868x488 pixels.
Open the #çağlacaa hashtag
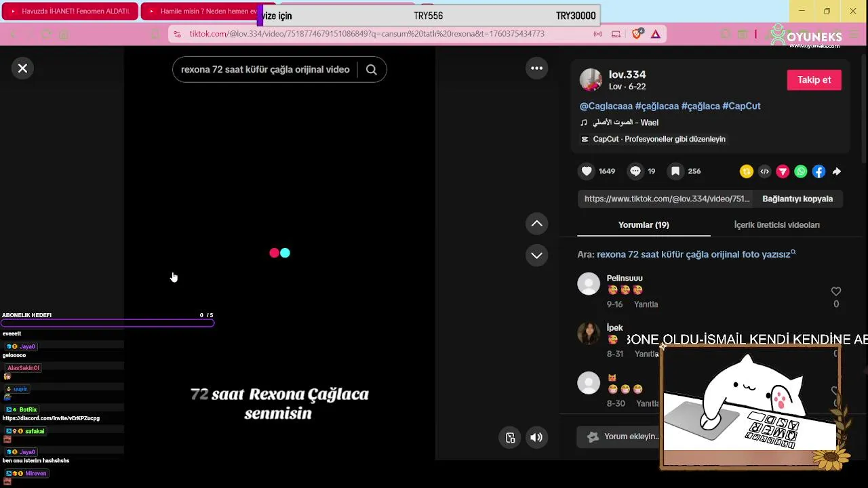657,106
